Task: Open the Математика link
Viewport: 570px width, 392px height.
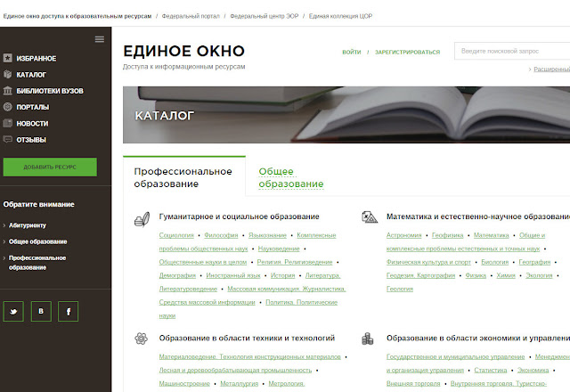Action: point(491,235)
